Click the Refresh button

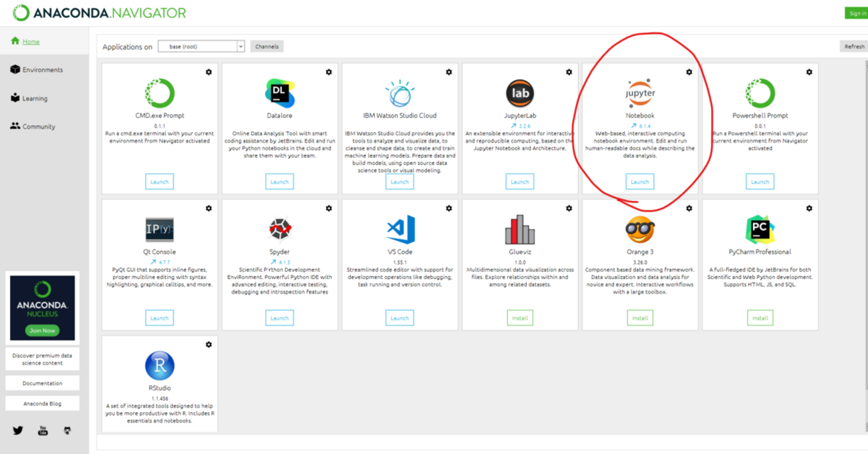click(x=854, y=47)
